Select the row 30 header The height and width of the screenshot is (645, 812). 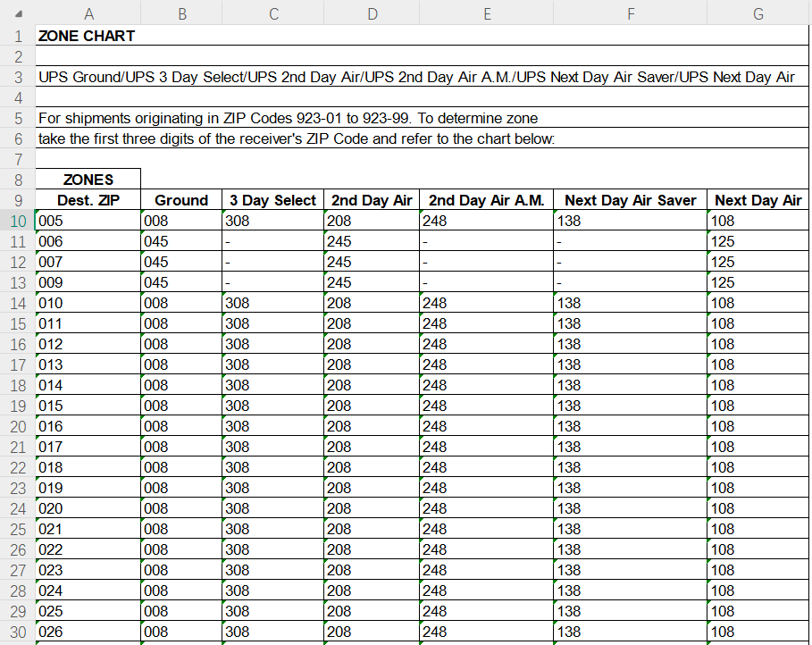coord(18,632)
